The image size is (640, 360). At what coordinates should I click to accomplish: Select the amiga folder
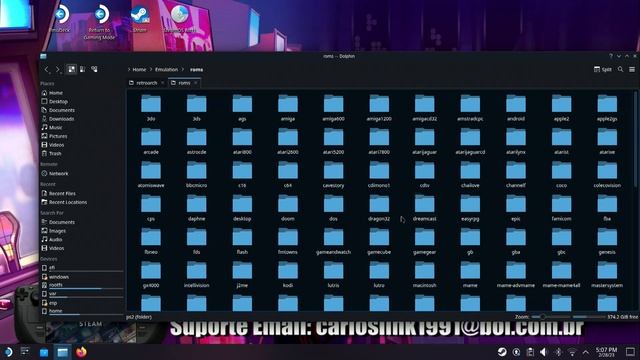tap(288, 108)
